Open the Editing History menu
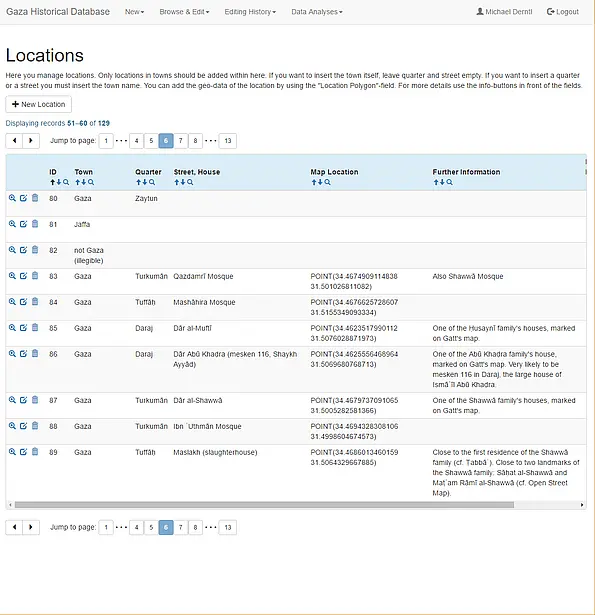The width and height of the screenshot is (595, 615). click(x=250, y=12)
